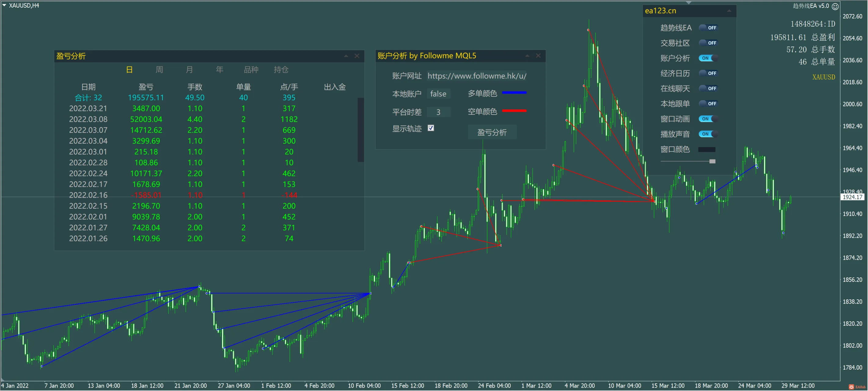Select the 2022.02.16 loss row date
Screen dimensions: 868x391
pos(88,195)
